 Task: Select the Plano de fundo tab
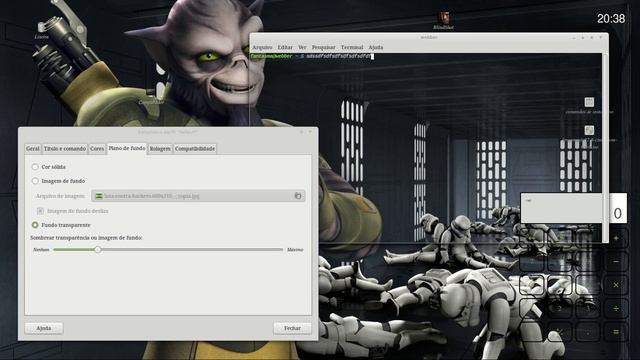click(127, 148)
